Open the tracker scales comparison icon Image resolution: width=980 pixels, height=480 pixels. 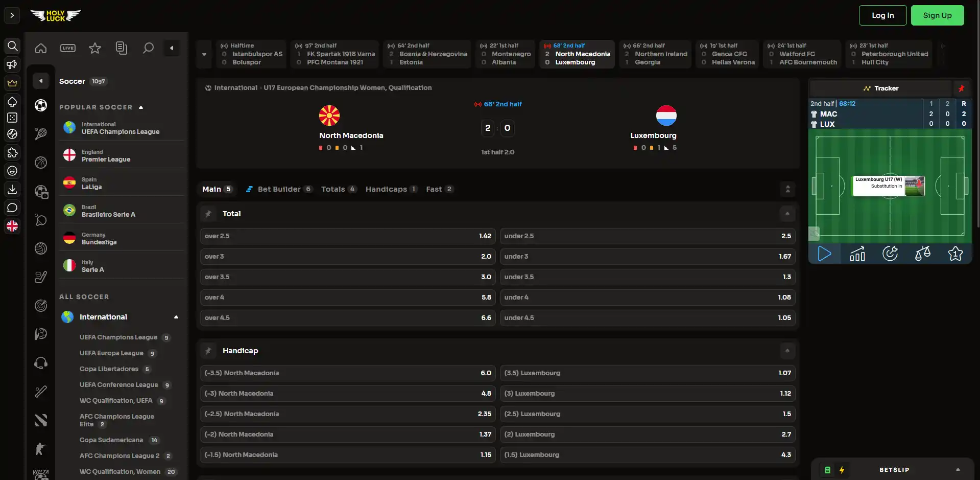pyautogui.click(x=922, y=254)
